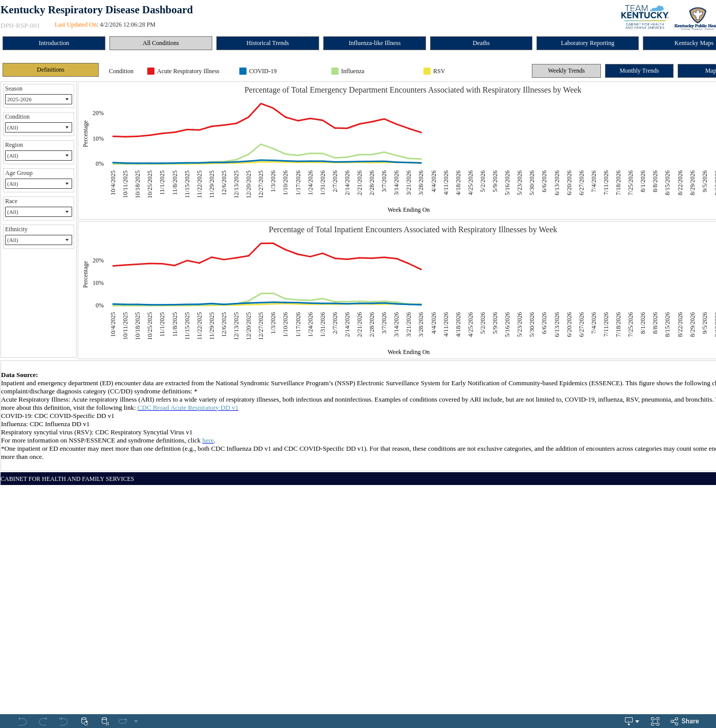The image size is (716, 728).
Task: Click the Undo icon in bottom toolbar
Action: tap(23, 721)
